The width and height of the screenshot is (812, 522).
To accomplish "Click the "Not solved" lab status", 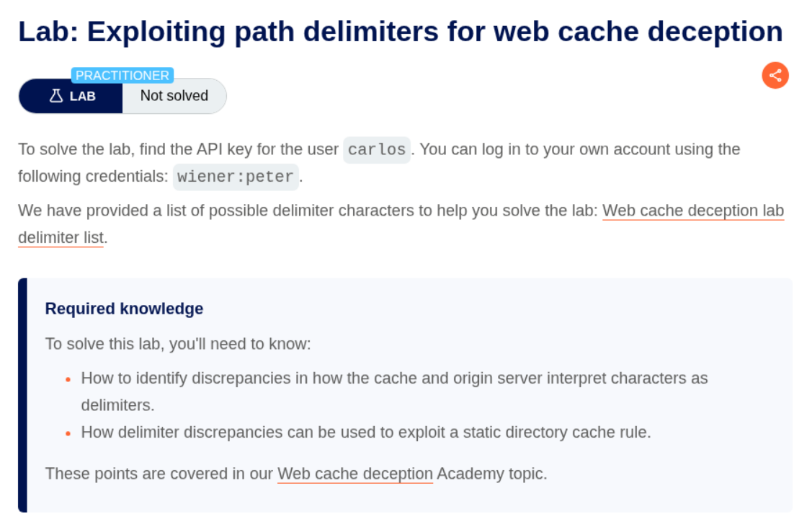I will [174, 96].
